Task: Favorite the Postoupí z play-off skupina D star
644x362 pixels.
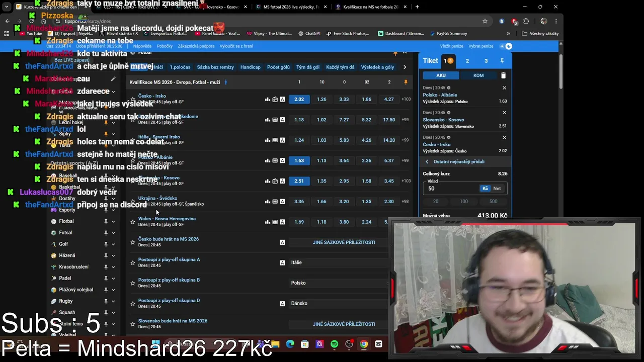Action: pyautogui.click(x=133, y=304)
